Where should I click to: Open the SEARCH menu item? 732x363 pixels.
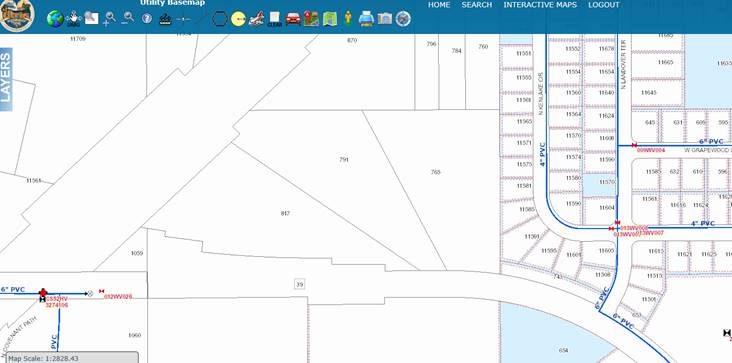477,5
